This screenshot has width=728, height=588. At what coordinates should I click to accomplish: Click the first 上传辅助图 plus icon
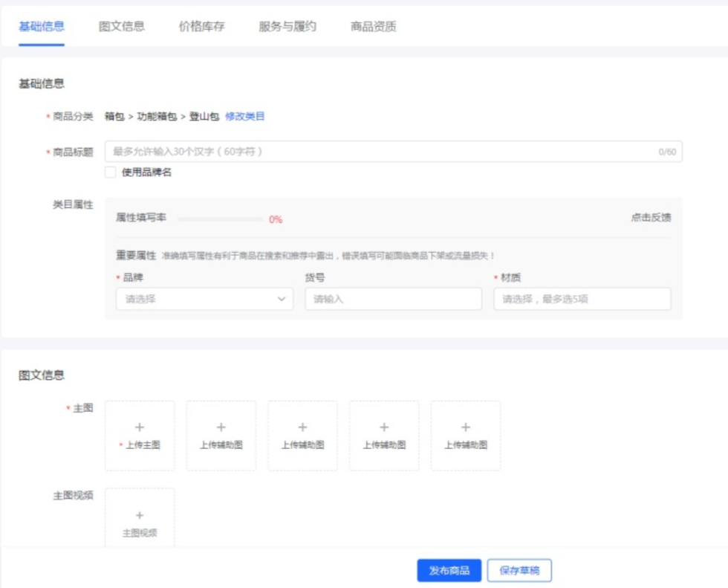(x=221, y=427)
